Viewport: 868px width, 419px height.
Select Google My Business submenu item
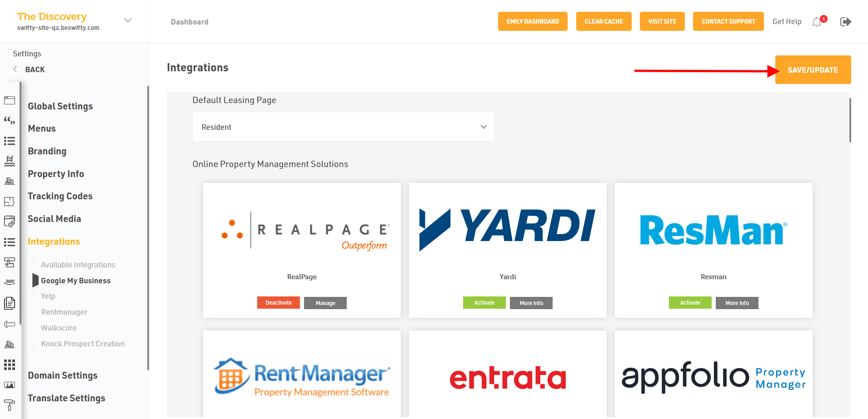pos(75,281)
